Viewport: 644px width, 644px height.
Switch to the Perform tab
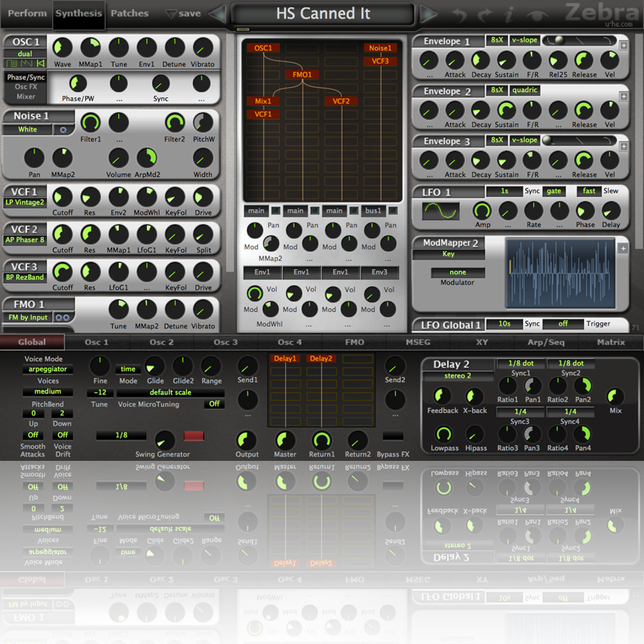click(x=27, y=14)
